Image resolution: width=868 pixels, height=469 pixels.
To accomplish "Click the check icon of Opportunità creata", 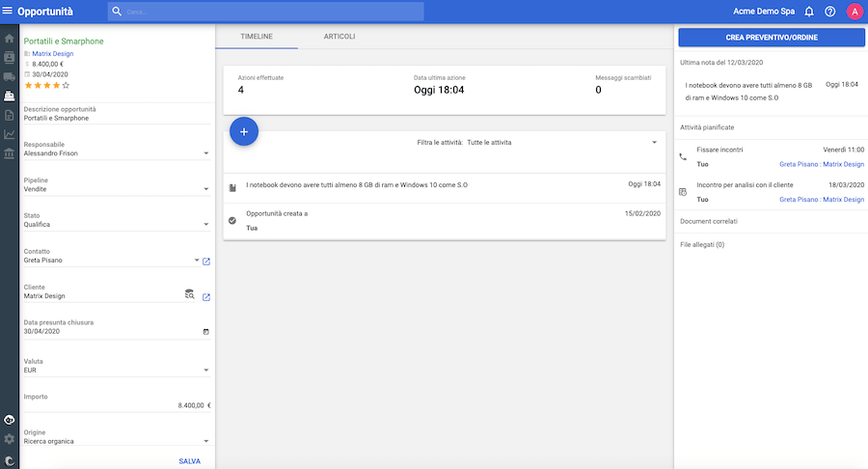I will pyautogui.click(x=232, y=220).
